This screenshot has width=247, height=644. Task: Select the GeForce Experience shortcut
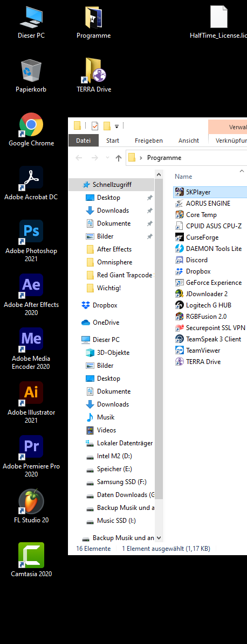coord(208,283)
